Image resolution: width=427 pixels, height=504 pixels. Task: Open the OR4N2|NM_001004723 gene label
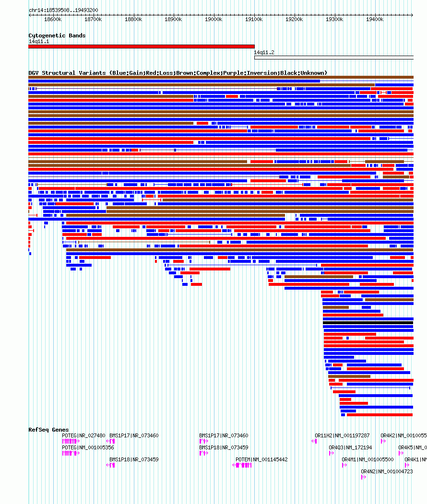[x=387, y=471]
